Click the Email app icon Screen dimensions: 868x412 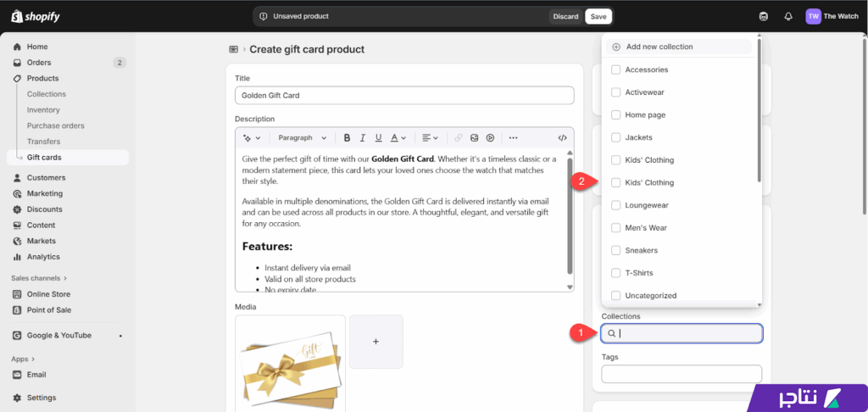pyautogui.click(x=17, y=375)
